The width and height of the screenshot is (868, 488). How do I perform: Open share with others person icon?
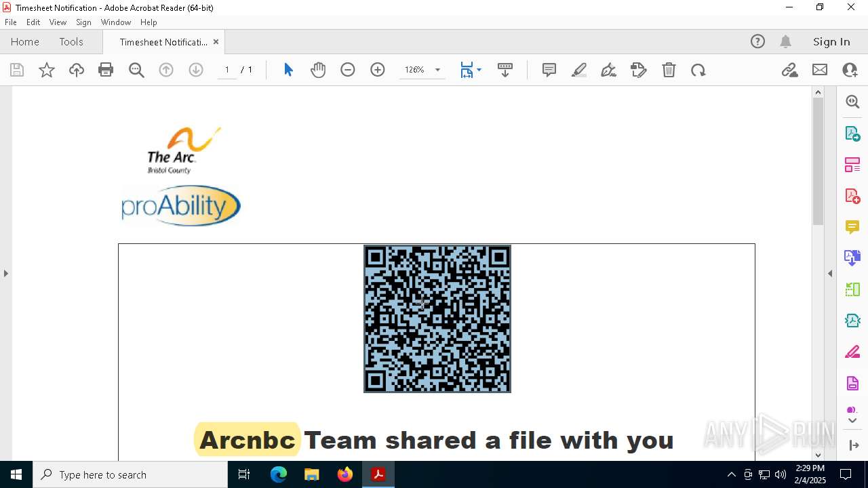pyautogui.click(x=850, y=70)
